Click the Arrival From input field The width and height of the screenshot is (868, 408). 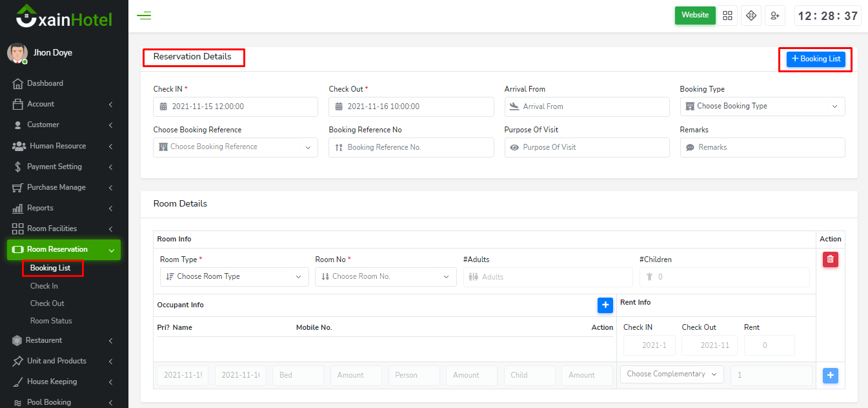(587, 107)
